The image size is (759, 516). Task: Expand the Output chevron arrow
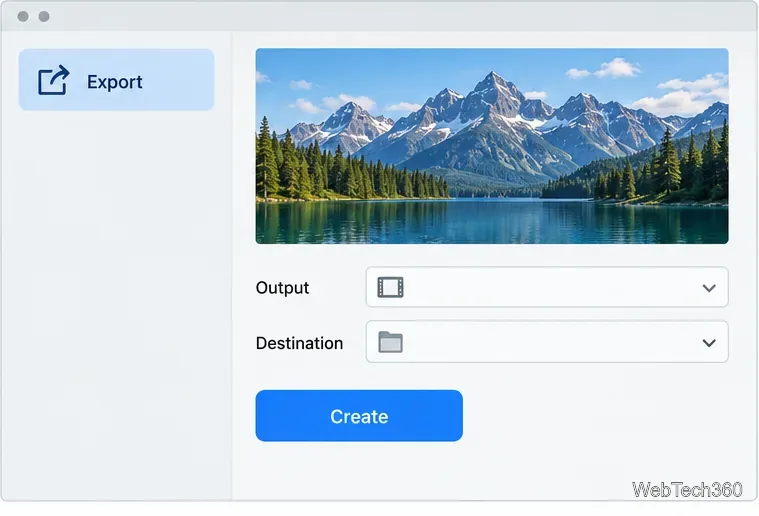[709, 288]
